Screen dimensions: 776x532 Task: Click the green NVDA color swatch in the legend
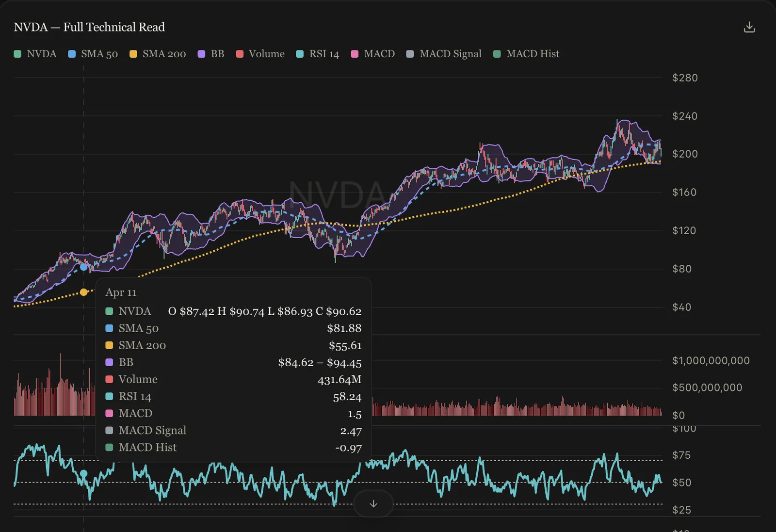point(17,54)
